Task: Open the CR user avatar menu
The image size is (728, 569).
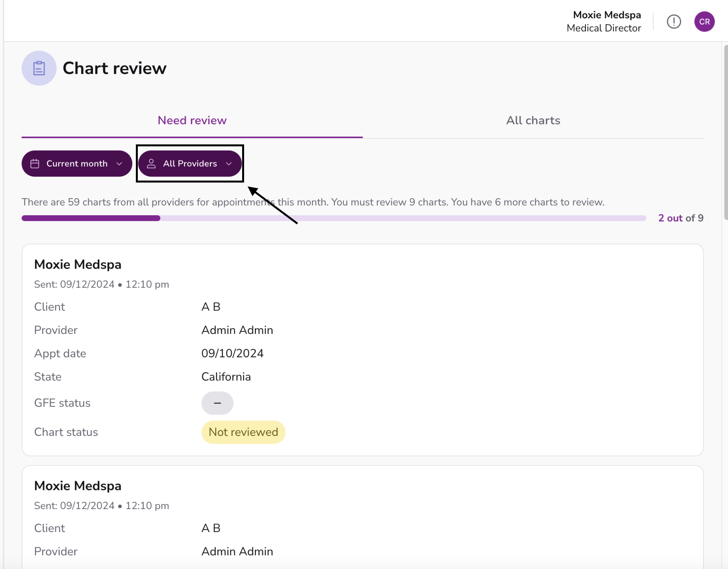Action: click(704, 21)
